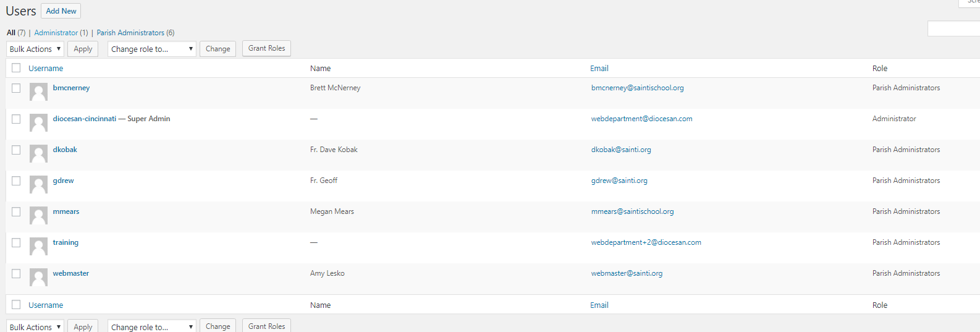This screenshot has width=980, height=332.
Task: Click the avatar next to training
Action: [x=38, y=247]
